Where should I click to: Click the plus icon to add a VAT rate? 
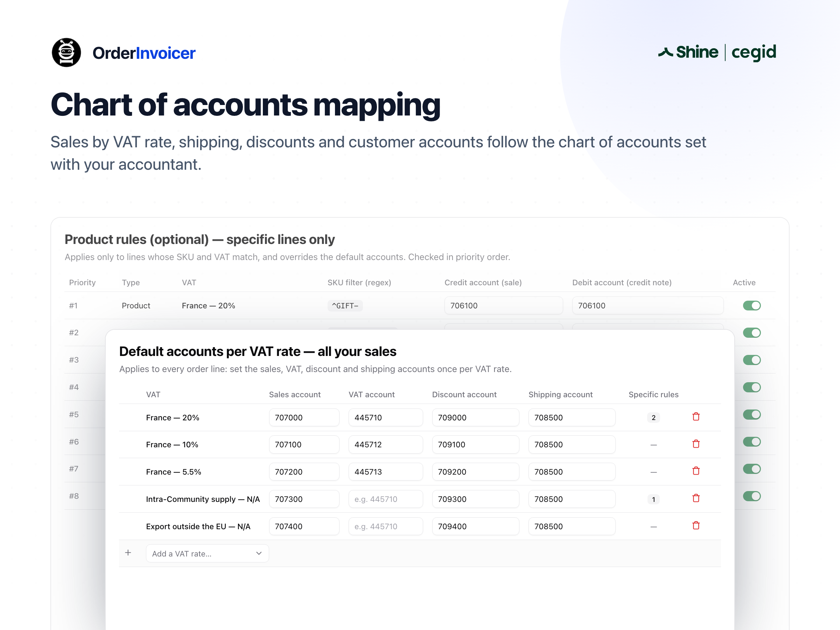128,553
